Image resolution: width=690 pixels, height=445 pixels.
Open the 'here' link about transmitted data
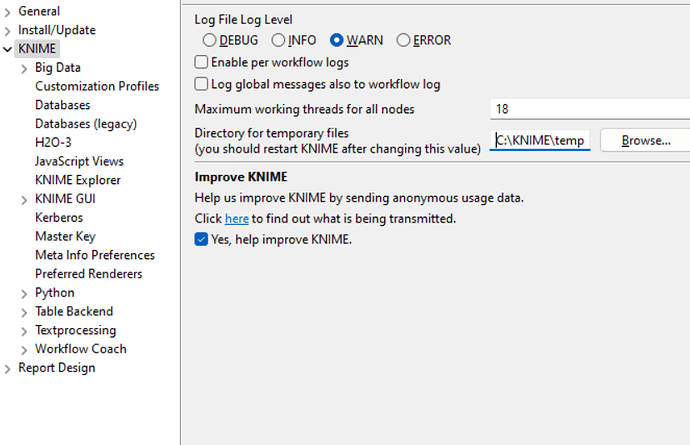(236, 219)
